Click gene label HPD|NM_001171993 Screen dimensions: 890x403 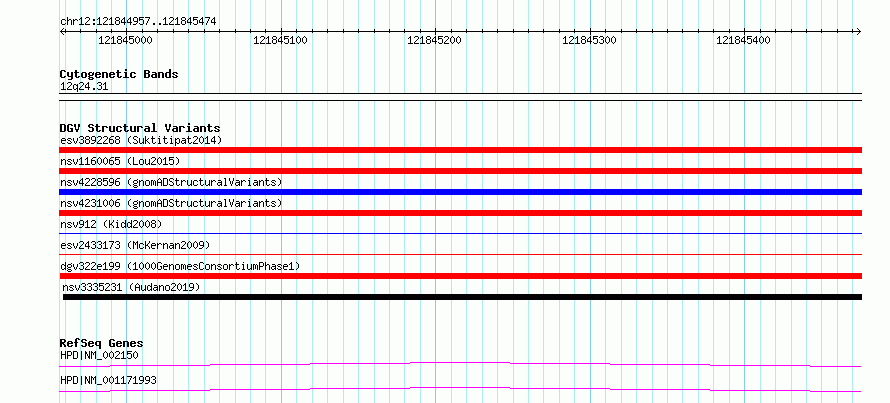(108, 380)
